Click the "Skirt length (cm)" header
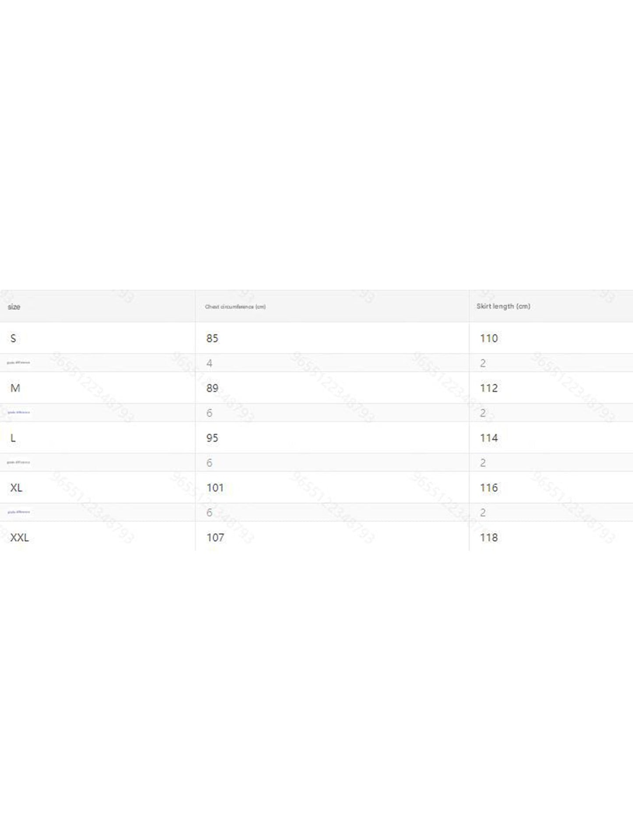This screenshot has height=840, width=633. tap(503, 306)
